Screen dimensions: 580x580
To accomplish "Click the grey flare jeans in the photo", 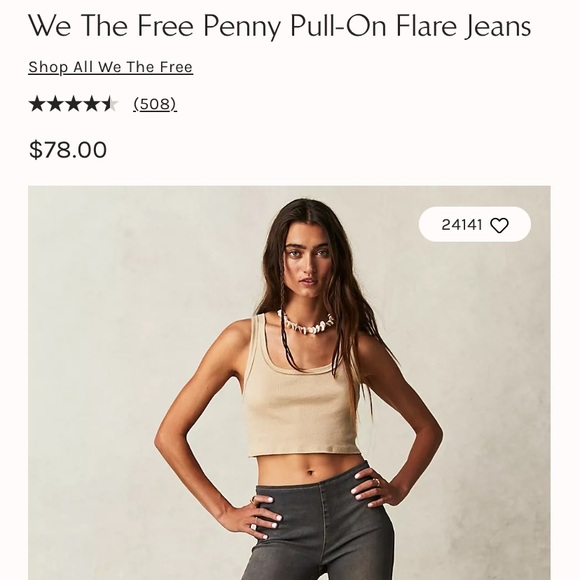I will (x=320, y=525).
